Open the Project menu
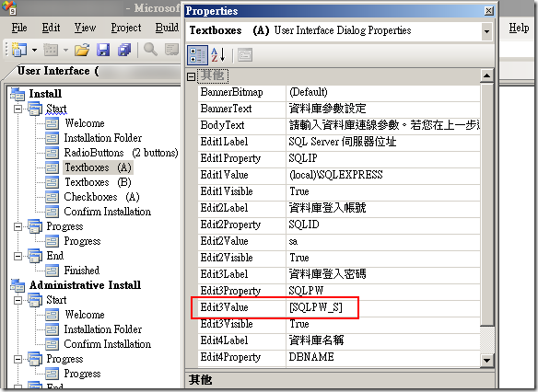538x392 pixels. [126, 28]
